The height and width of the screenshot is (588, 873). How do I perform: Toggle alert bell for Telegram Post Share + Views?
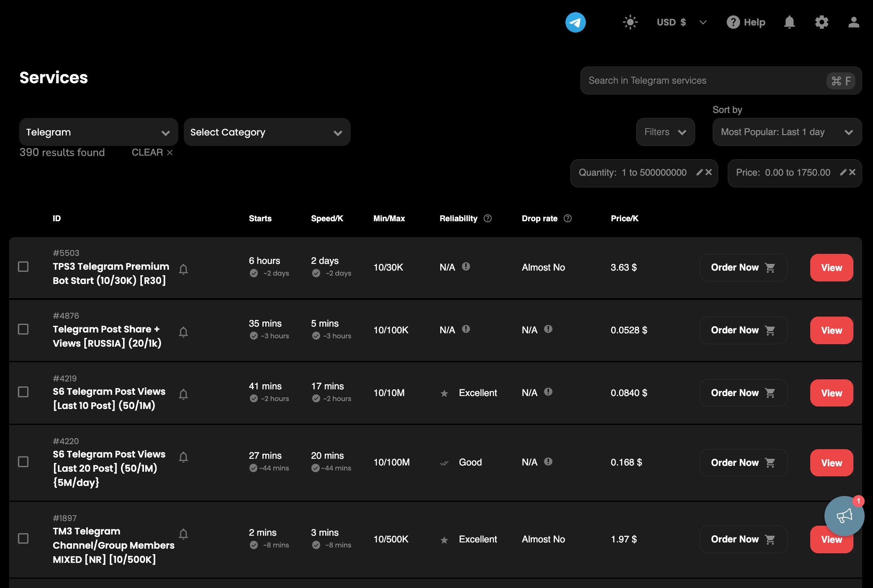[183, 332]
